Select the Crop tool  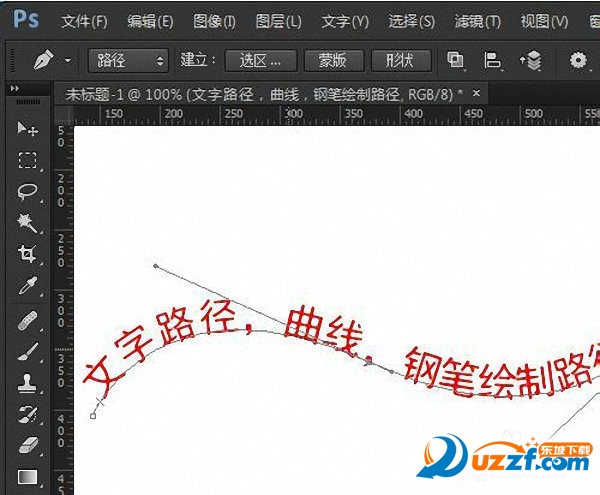pos(27,254)
